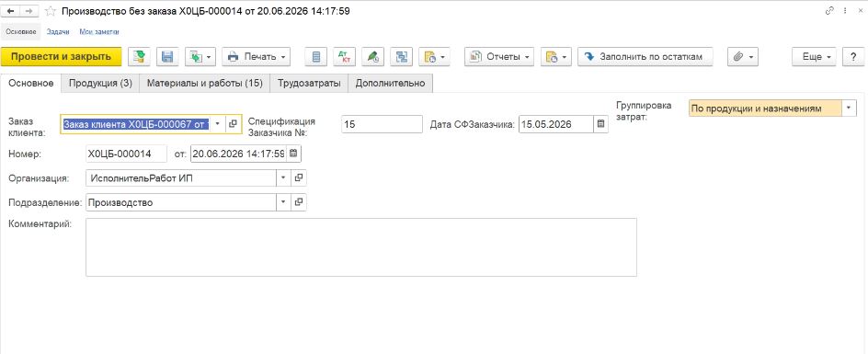Screen dimensions: 868x354
Task: Expand Группировка затрат dropdown arrow
Action: 849,108
